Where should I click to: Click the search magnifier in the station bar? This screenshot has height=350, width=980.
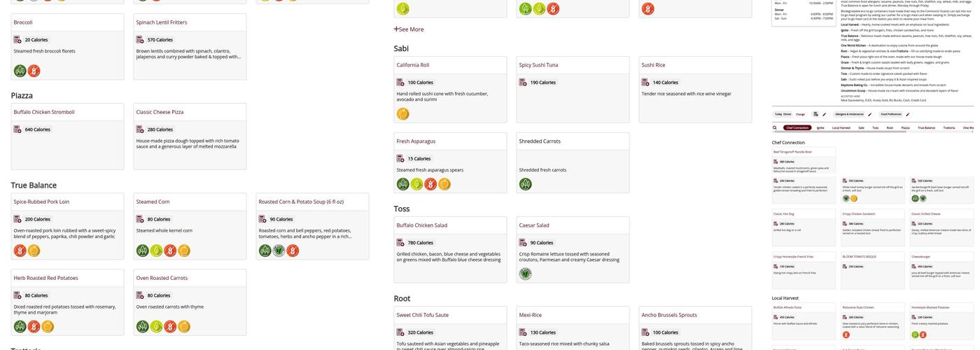[775, 128]
